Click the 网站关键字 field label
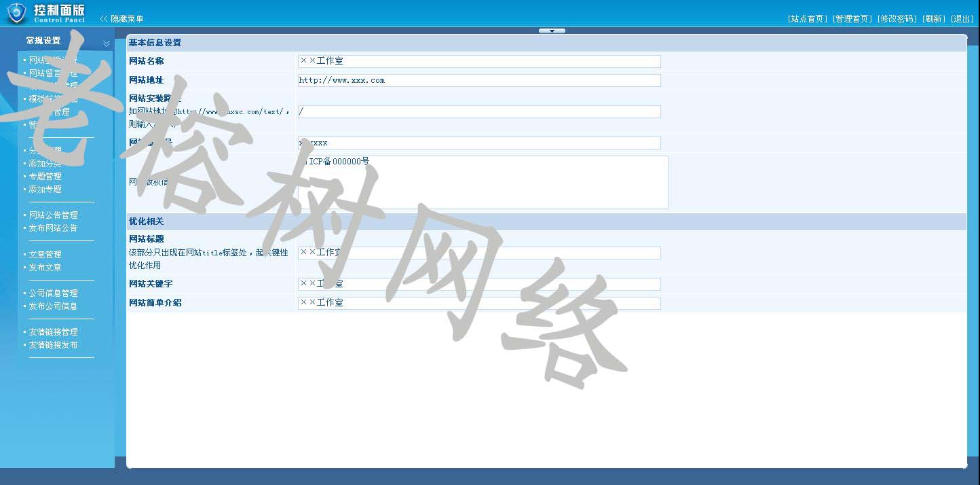 point(151,284)
